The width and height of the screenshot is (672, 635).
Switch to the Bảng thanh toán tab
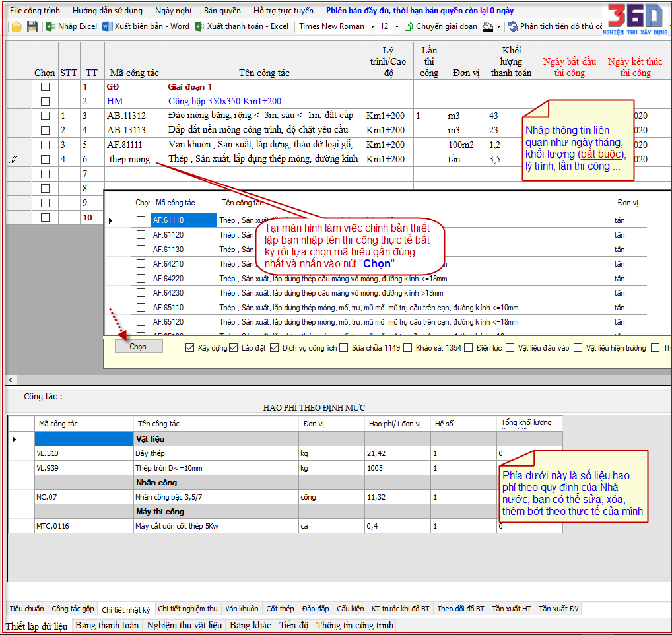107,625
